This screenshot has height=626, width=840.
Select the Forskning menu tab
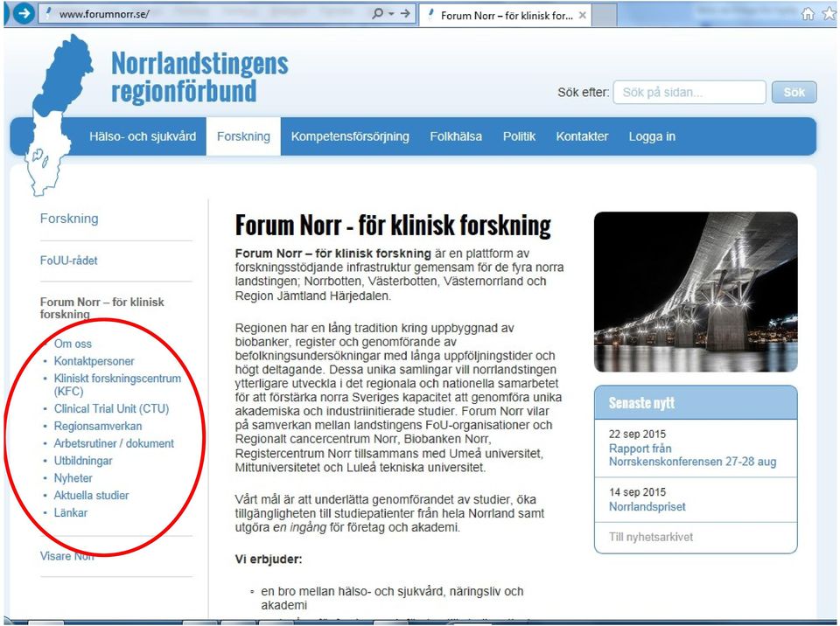click(243, 136)
